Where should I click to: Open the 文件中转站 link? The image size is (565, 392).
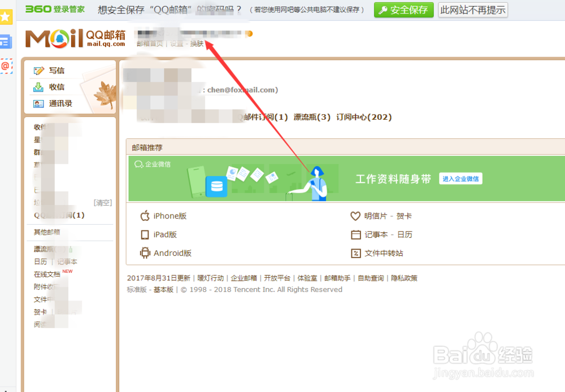coord(384,253)
